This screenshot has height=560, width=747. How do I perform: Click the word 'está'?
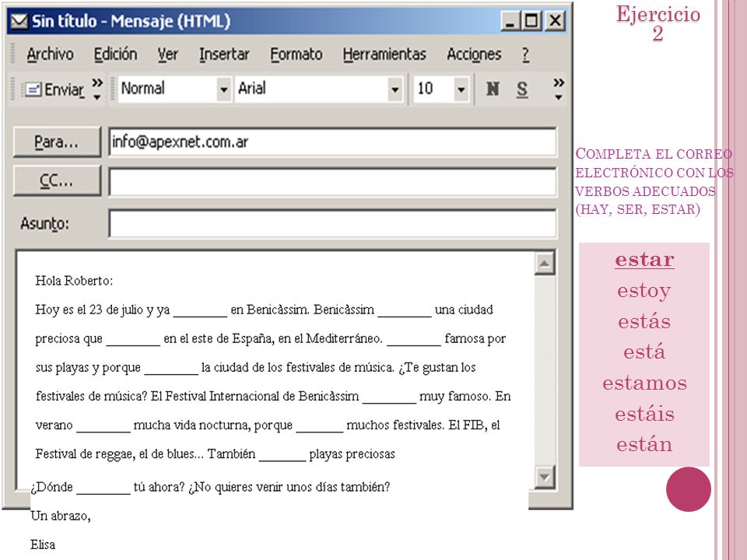[644, 352]
